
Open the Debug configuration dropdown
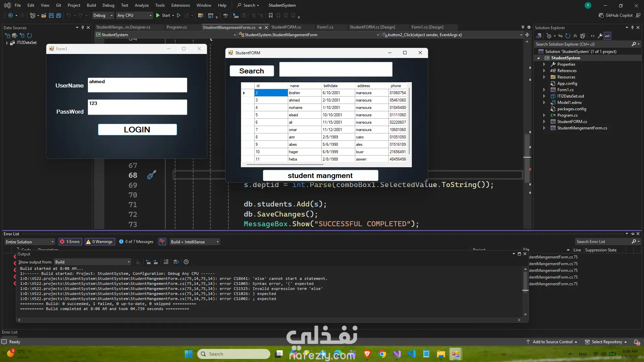coord(103,15)
